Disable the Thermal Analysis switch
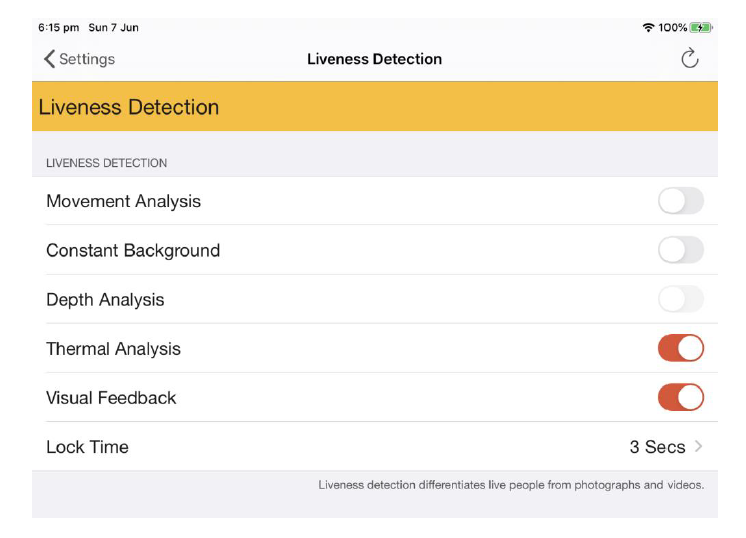This screenshot has width=746, height=538. tap(680, 348)
